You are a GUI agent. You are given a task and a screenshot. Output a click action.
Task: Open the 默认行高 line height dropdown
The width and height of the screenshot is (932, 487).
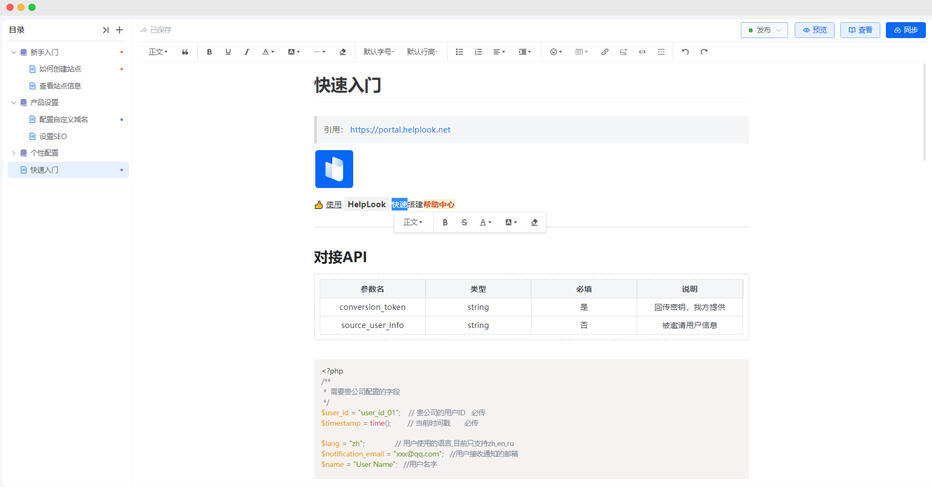tap(422, 52)
